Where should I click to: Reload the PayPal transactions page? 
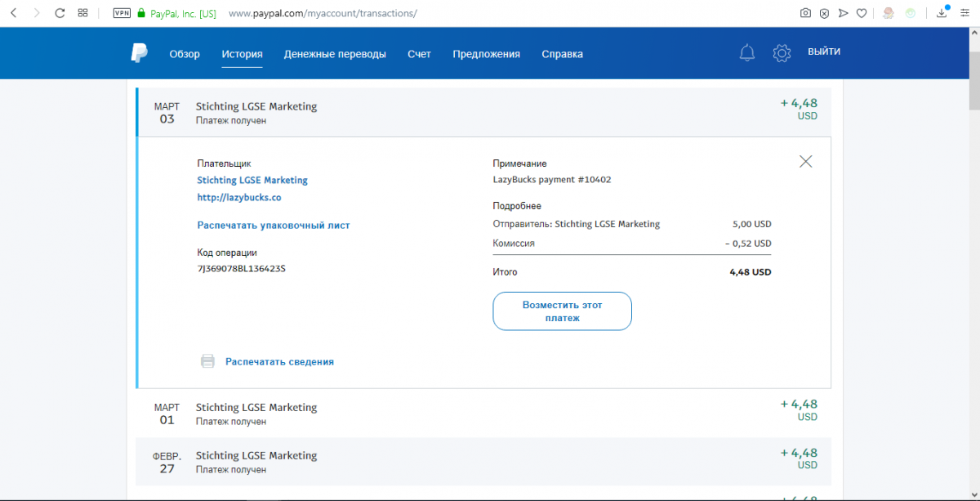[x=60, y=13]
